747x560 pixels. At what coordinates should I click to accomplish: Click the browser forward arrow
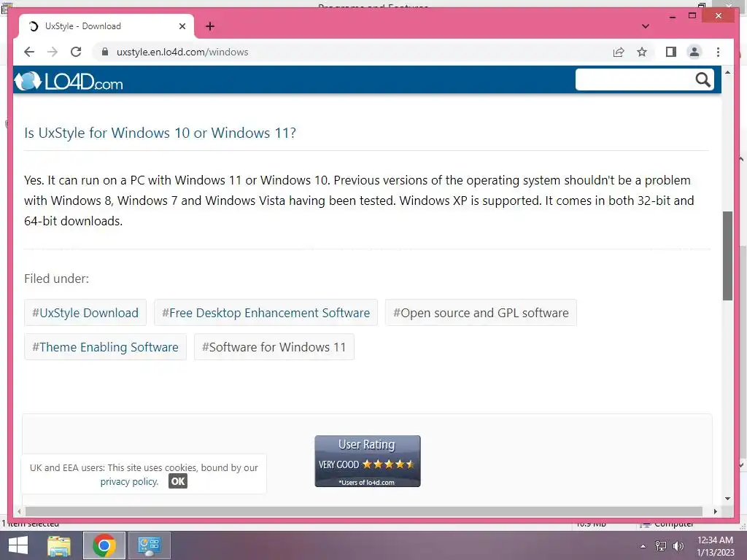tap(53, 52)
